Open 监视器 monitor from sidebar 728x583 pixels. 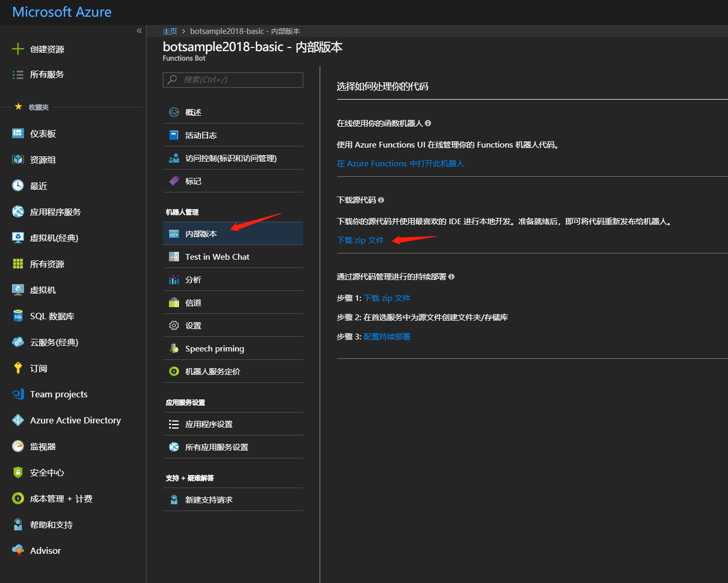point(44,446)
